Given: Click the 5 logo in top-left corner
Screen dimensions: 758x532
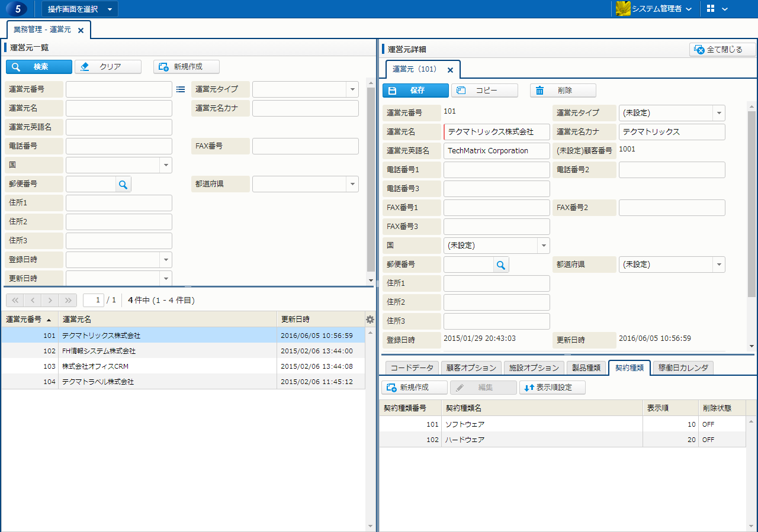Looking at the screenshot, I should pyautogui.click(x=19, y=9).
